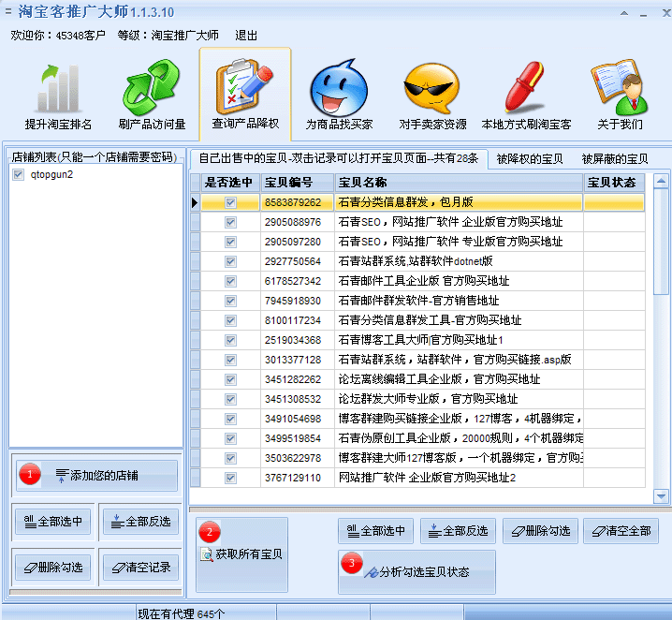Open title bar menu icon left of app name
Image resolution: width=672 pixels, height=620 pixels.
[7, 12]
